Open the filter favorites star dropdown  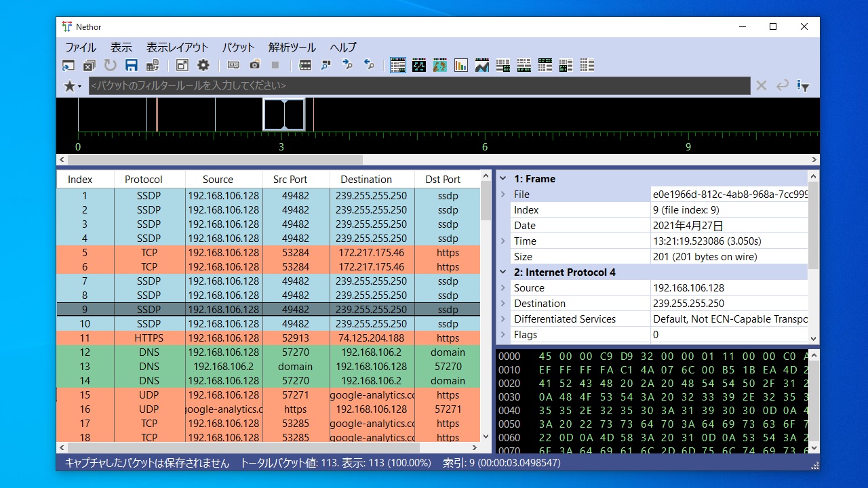tap(73, 86)
